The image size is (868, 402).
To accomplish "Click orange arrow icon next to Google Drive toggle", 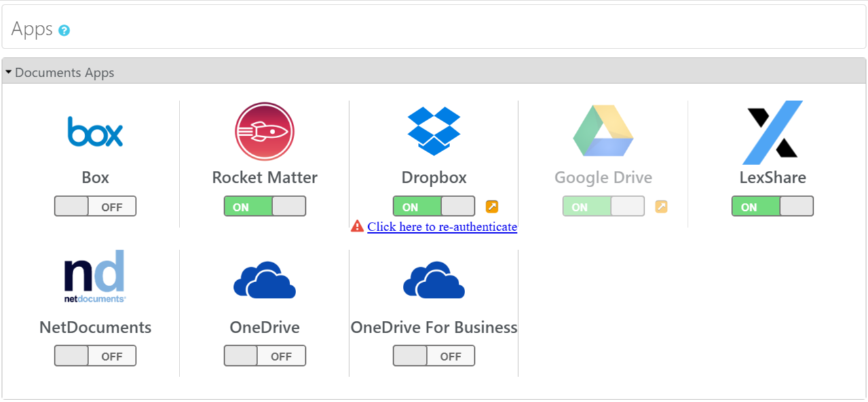I will coord(662,207).
